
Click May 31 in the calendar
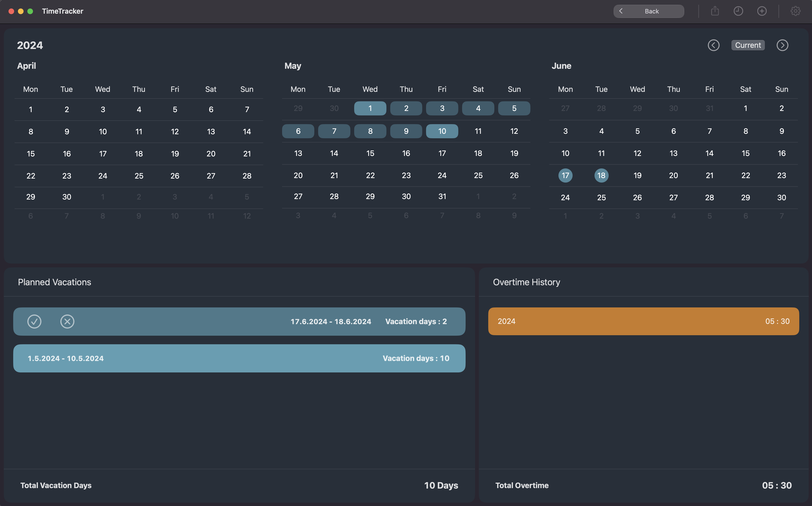(x=442, y=196)
